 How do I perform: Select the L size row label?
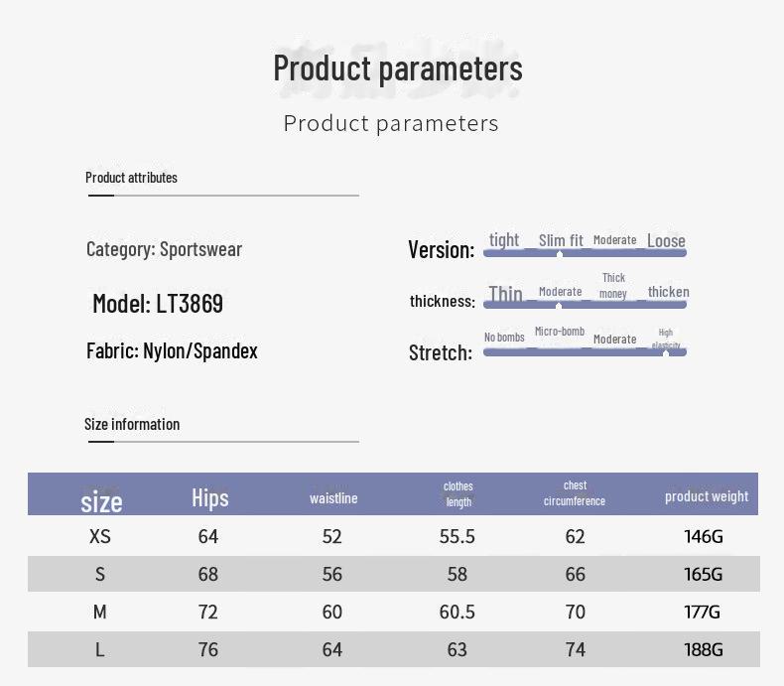tap(99, 649)
